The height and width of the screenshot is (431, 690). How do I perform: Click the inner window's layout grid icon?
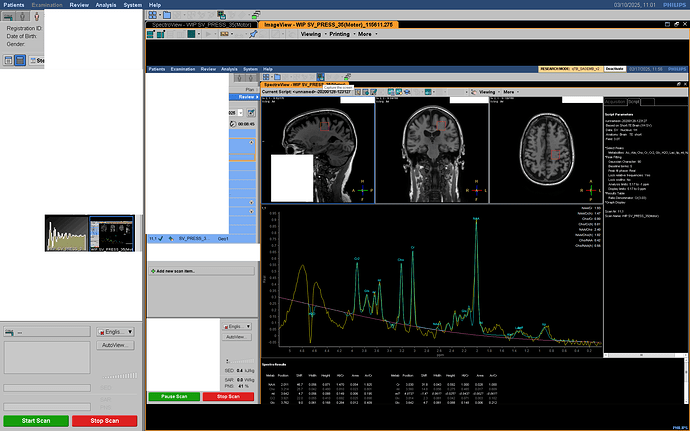click(x=266, y=77)
